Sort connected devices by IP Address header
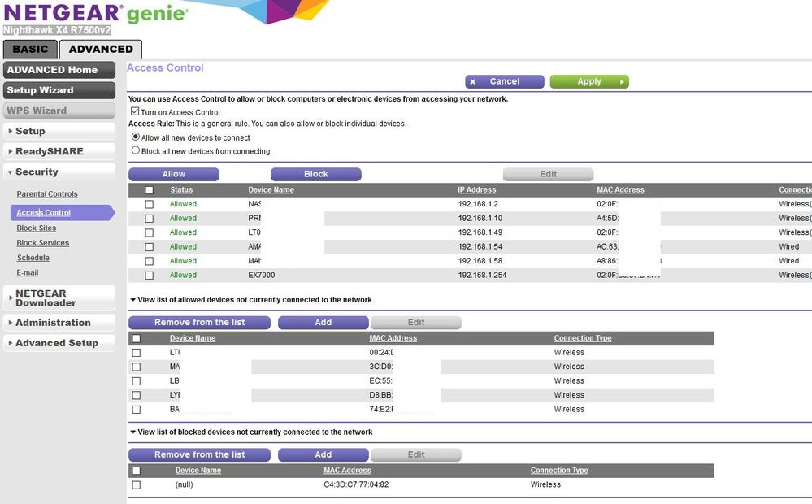The height and width of the screenshot is (504, 812). (x=476, y=190)
